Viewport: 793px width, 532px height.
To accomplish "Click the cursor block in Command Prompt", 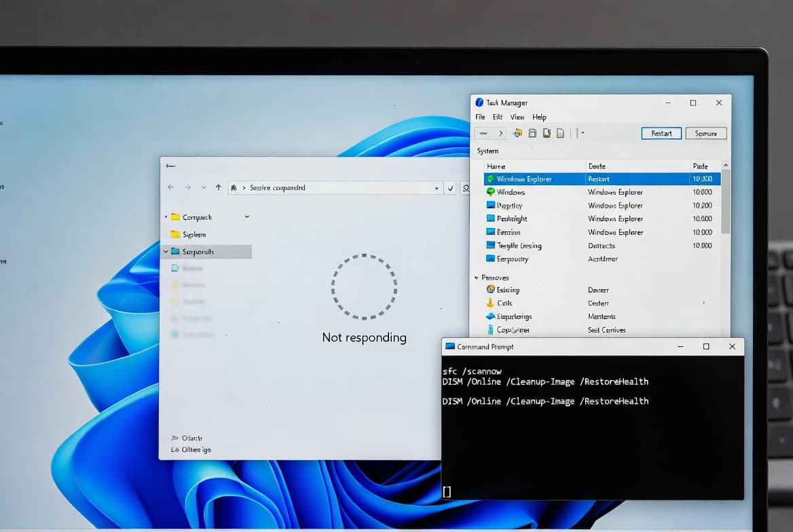I will click(447, 491).
